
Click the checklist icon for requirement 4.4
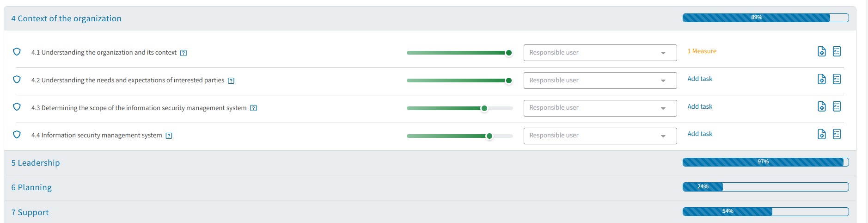pos(837,134)
